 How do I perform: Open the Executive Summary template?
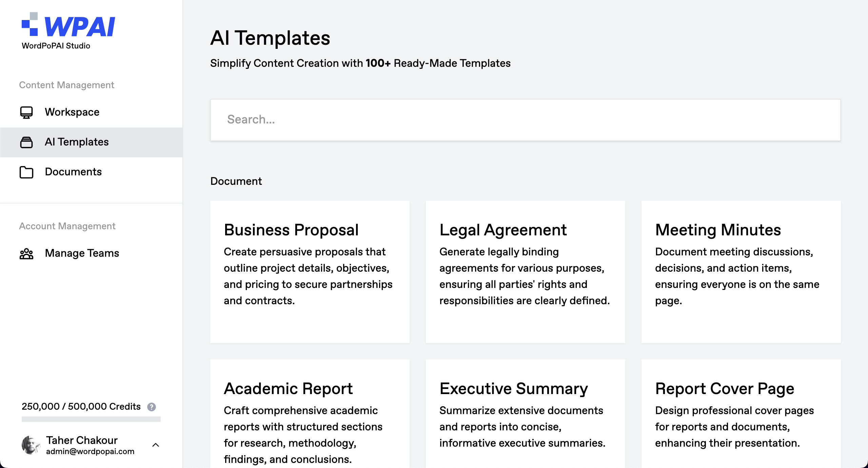[x=525, y=414]
